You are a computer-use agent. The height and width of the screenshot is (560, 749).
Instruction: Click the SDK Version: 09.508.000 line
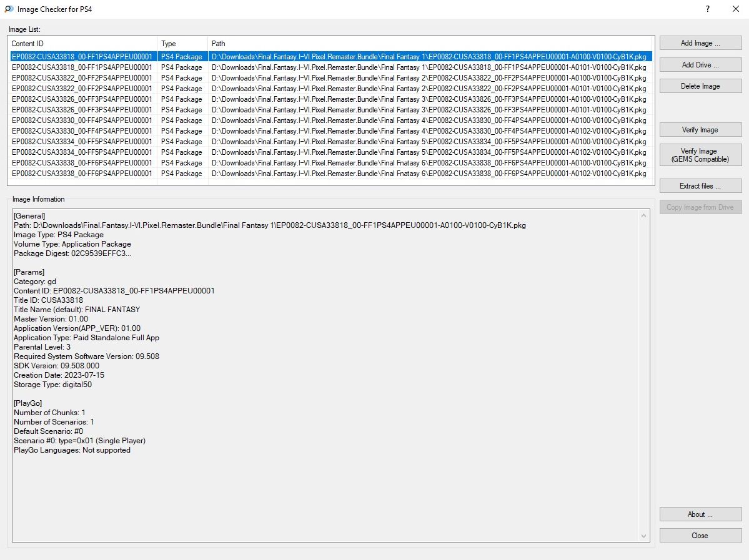tap(56, 366)
